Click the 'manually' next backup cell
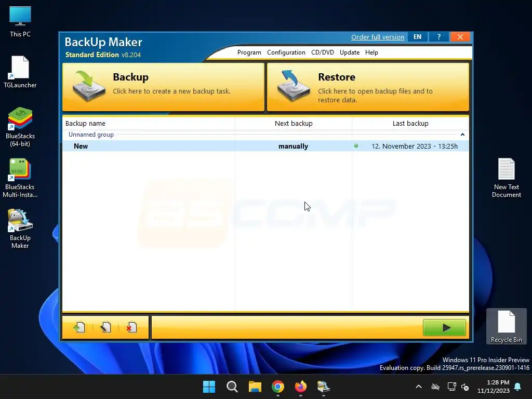532x399 pixels. (x=293, y=146)
